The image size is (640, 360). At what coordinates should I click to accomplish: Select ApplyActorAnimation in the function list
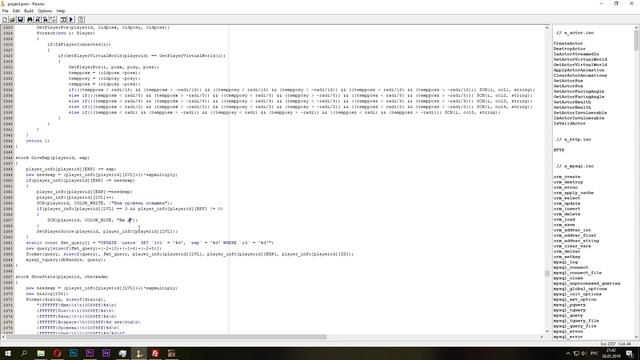(579, 70)
